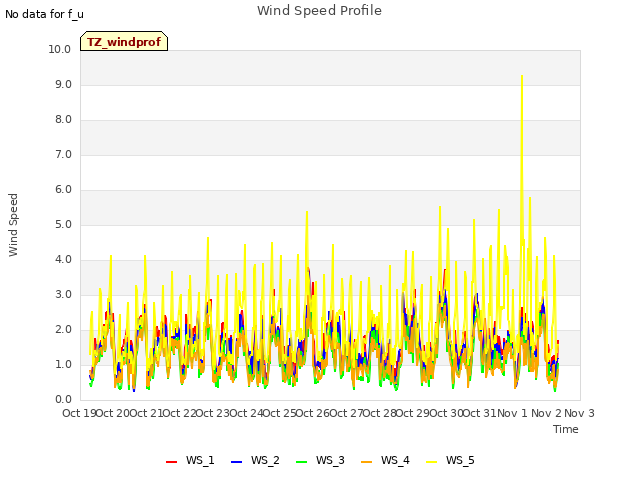This screenshot has width=640, height=480.
Task: Click the 10.0 y-axis tick label
Action: click(60, 49)
